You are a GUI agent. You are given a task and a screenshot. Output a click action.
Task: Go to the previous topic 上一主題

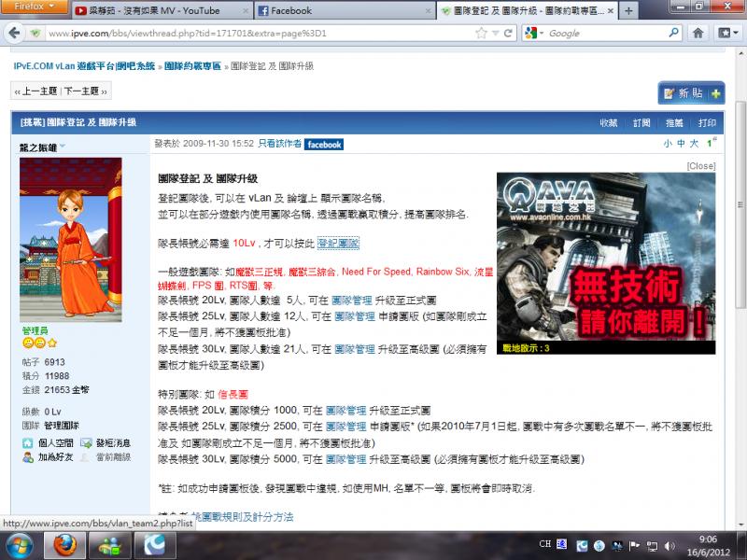pos(35,91)
